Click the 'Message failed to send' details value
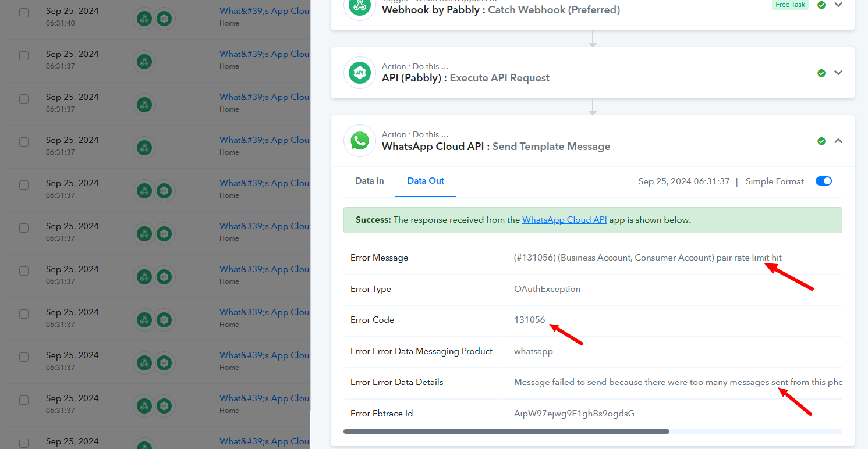 click(678, 382)
